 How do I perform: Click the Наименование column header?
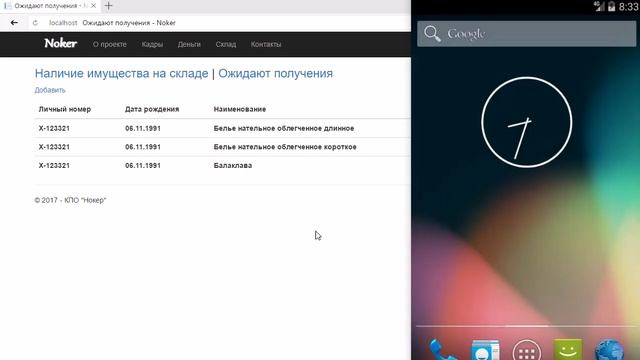coord(240,109)
